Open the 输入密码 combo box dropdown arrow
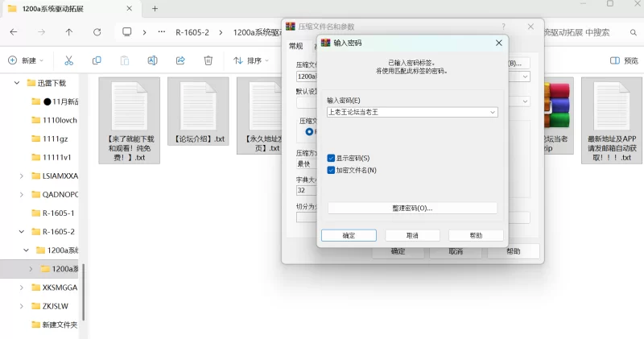Screen dimensions: 644x339 492,113
